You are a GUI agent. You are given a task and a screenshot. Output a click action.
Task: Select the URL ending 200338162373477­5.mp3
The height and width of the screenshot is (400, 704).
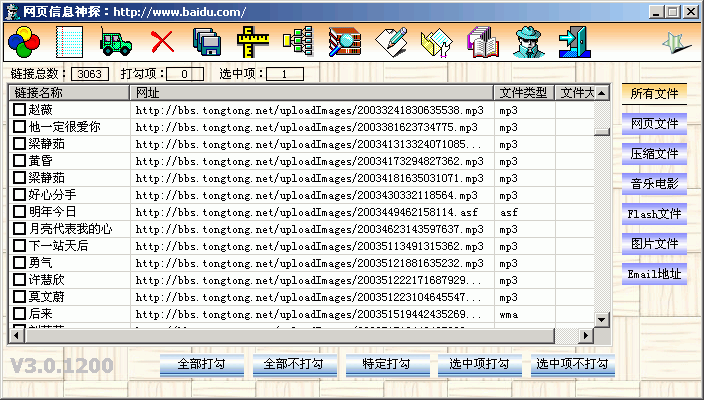[x=307, y=127]
